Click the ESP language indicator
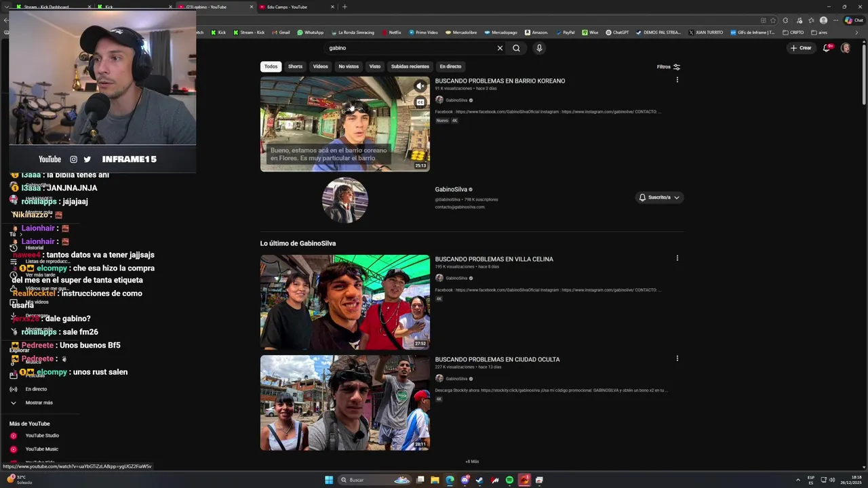Screen dimensions: 868x488 (x=811, y=480)
